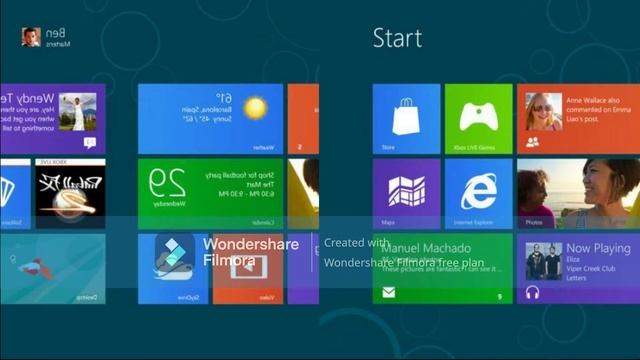Open the Desktop tile with fish wallpaper
The height and width of the screenshot is (360, 640).
pos(53,269)
